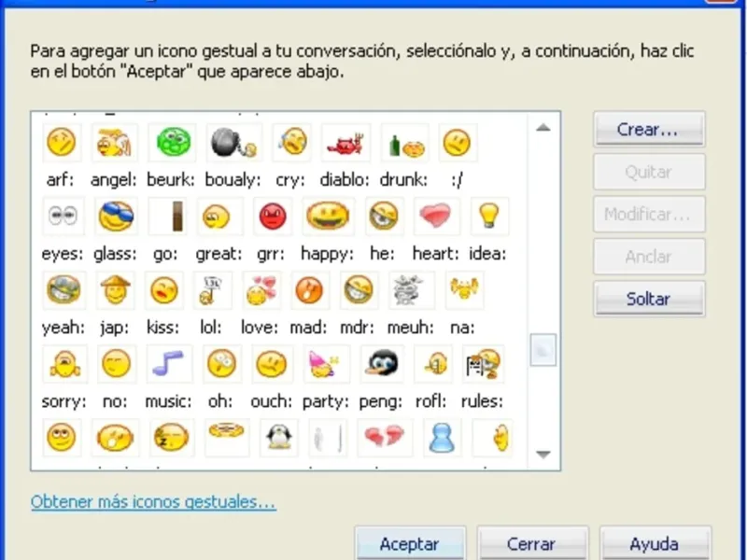
Task: Choose the green beurk: emoticon
Action: click(x=172, y=143)
